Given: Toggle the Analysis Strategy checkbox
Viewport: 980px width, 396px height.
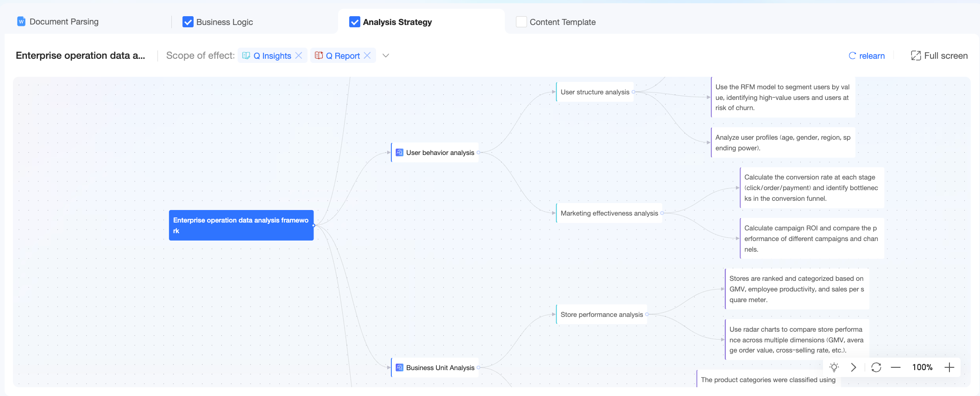Looking at the screenshot, I should (355, 22).
